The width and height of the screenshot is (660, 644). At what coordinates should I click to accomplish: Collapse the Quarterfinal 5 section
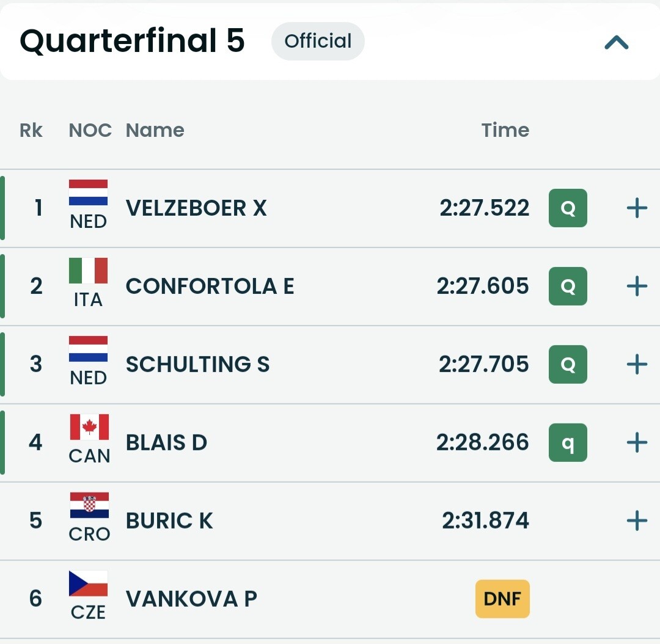point(616,42)
